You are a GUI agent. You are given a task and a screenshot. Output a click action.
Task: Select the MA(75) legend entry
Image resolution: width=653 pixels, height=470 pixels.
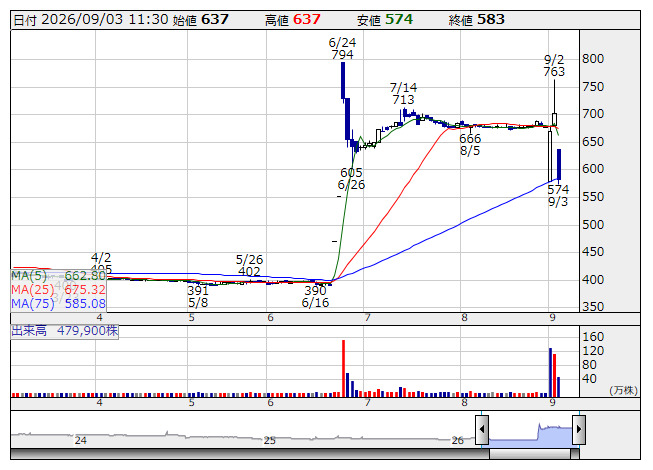58,304
